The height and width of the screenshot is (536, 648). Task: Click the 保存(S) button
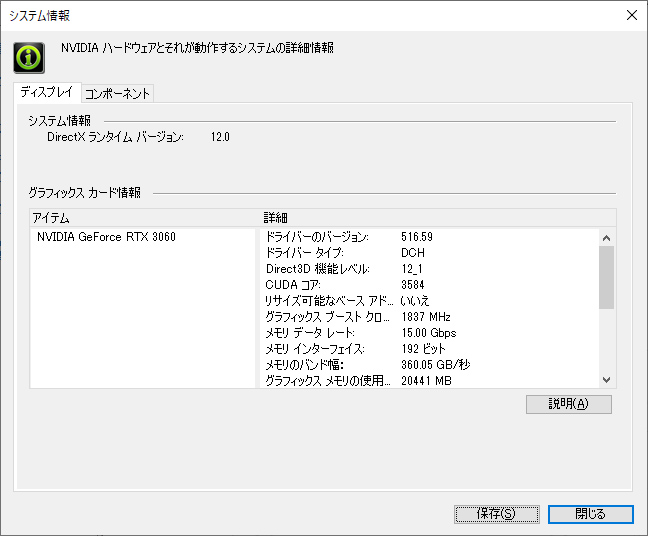click(x=497, y=514)
